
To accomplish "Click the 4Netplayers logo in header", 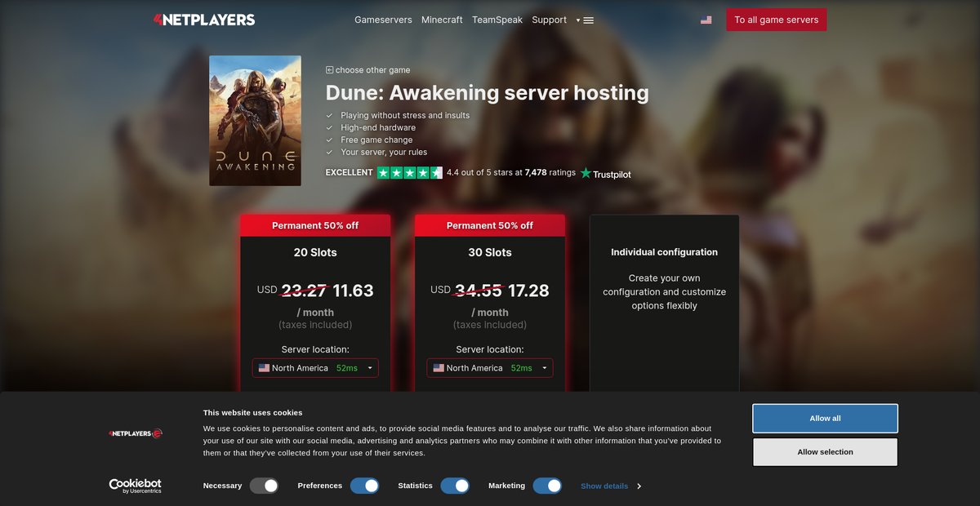I will click(x=204, y=20).
